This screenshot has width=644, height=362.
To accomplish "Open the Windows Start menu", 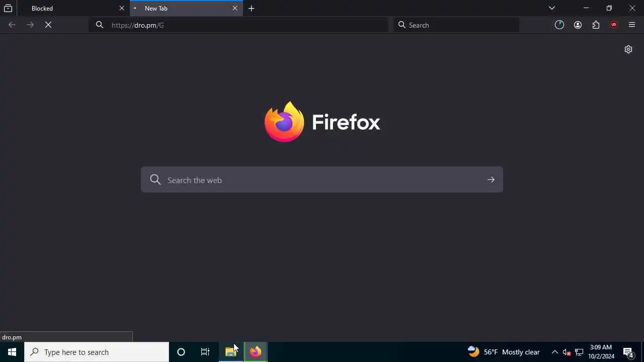I will click(12, 352).
